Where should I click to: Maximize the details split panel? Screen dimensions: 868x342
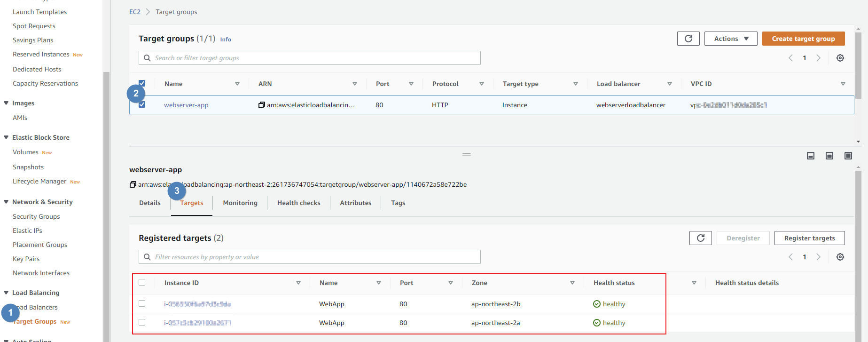(x=848, y=156)
